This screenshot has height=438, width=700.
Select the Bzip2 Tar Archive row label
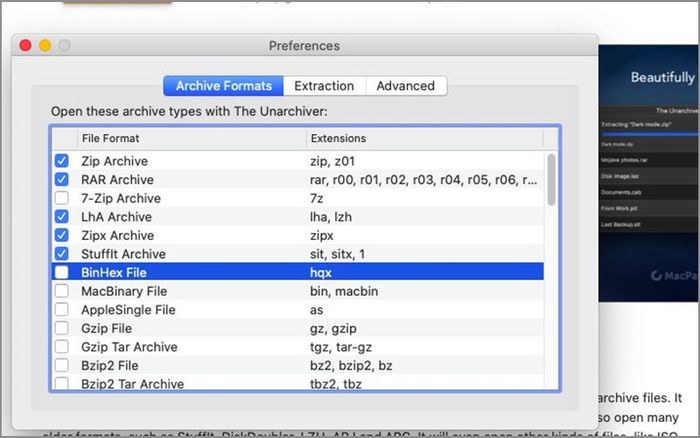point(133,384)
